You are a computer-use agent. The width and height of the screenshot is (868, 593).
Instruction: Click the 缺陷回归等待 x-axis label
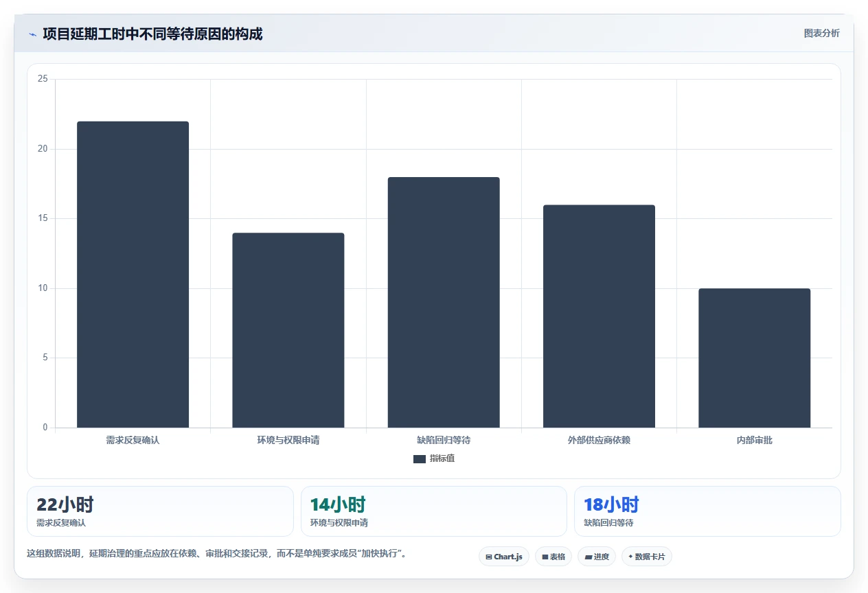(444, 440)
